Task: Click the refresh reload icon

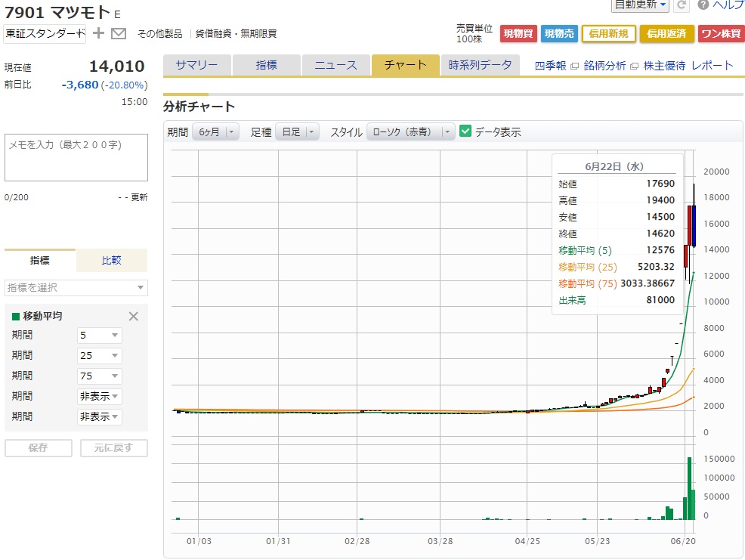Action: 682,5
